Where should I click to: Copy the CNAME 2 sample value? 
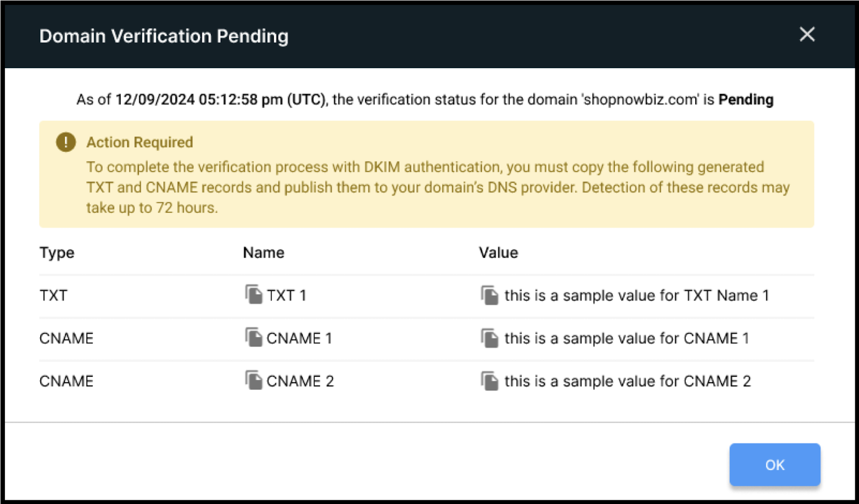pos(490,381)
